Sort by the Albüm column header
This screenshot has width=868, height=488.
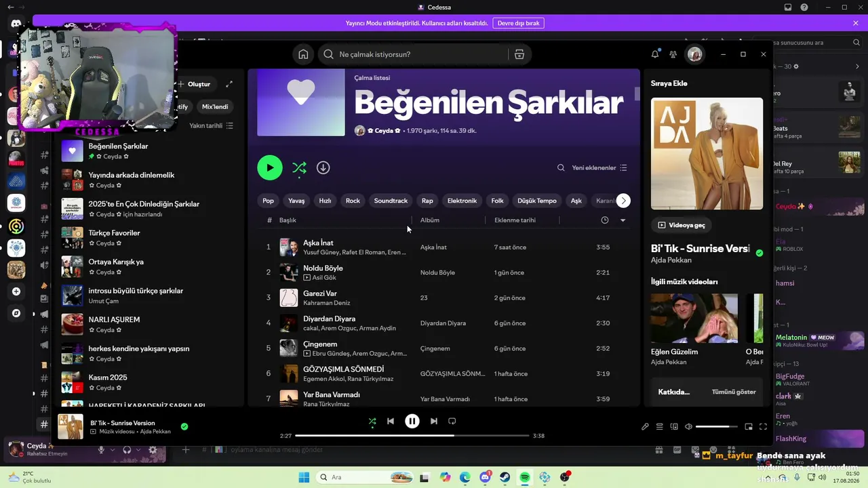click(430, 220)
